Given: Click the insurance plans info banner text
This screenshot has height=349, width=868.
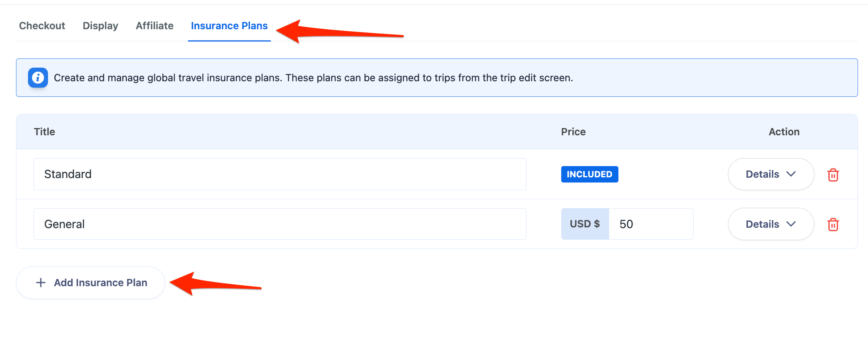Looking at the screenshot, I should 313,78.
